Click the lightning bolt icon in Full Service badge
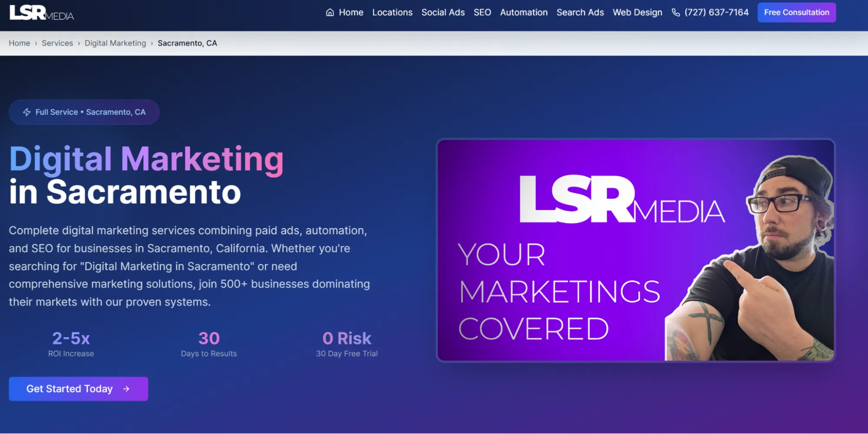This screenshot has height=434, width=868. (x=27, y=112)
